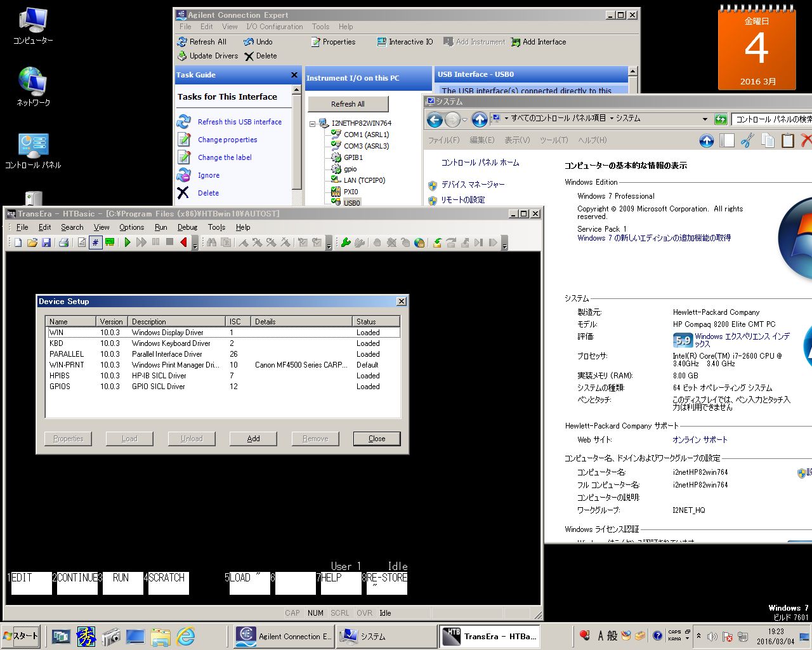812x650 pixels.
Task: Click the edit document icon left of # in HTBasic
Action: [82, 242]
